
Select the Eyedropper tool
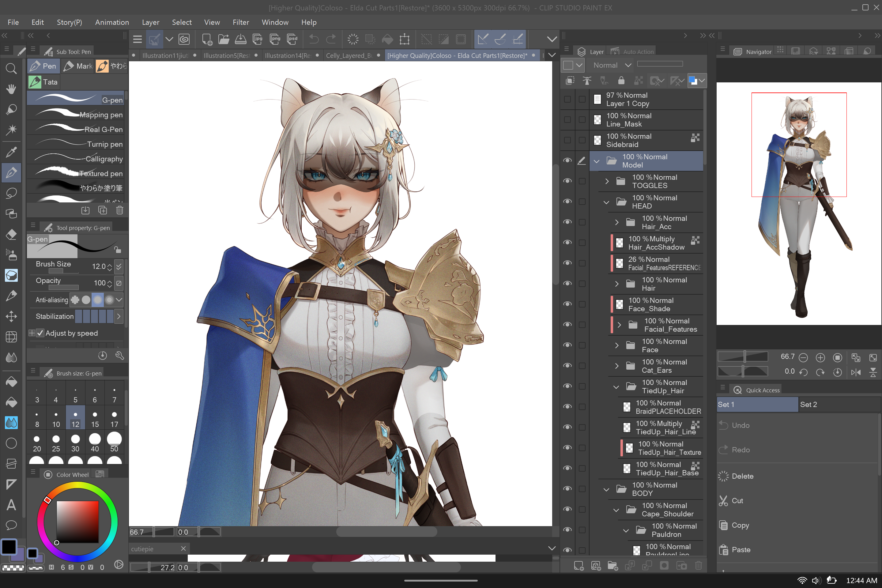[x=11, y=152]
